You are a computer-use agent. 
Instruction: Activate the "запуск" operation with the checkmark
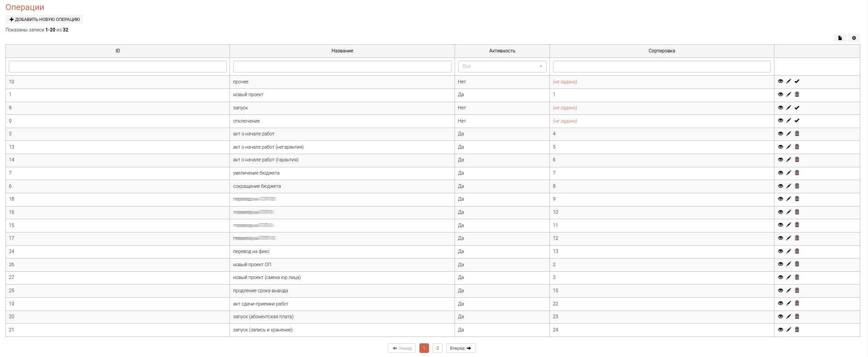pyautogui.click(x=797, y=108)
